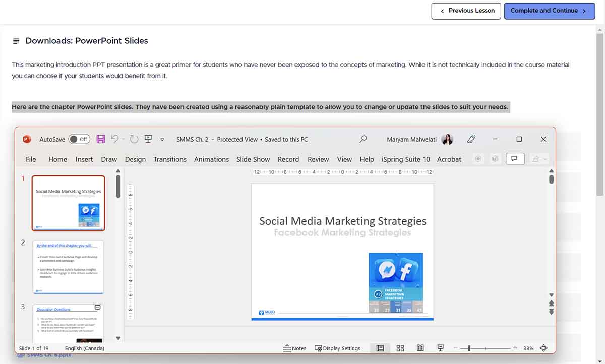The width and height of the screenshot is (605, 364).
Task: Open the Transitions tab
Action: point(170,159)
